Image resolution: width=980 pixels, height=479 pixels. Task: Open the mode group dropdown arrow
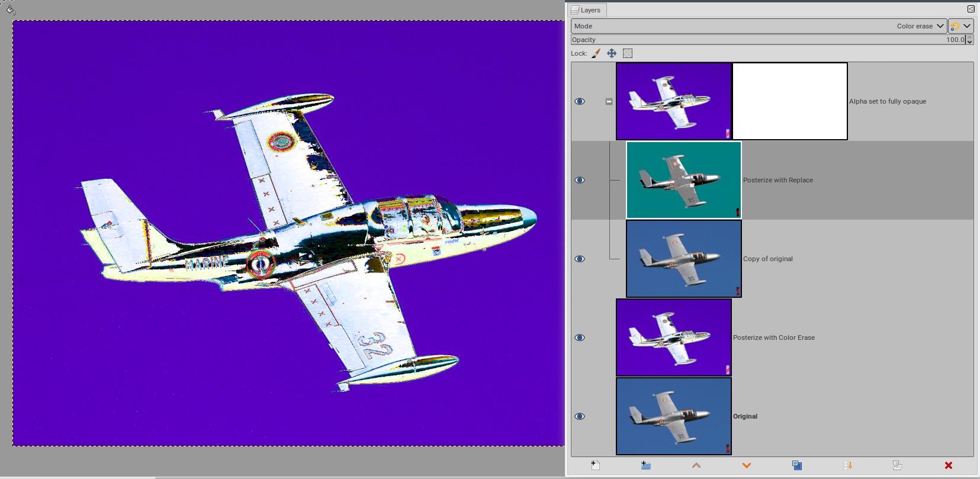(967, 26)
